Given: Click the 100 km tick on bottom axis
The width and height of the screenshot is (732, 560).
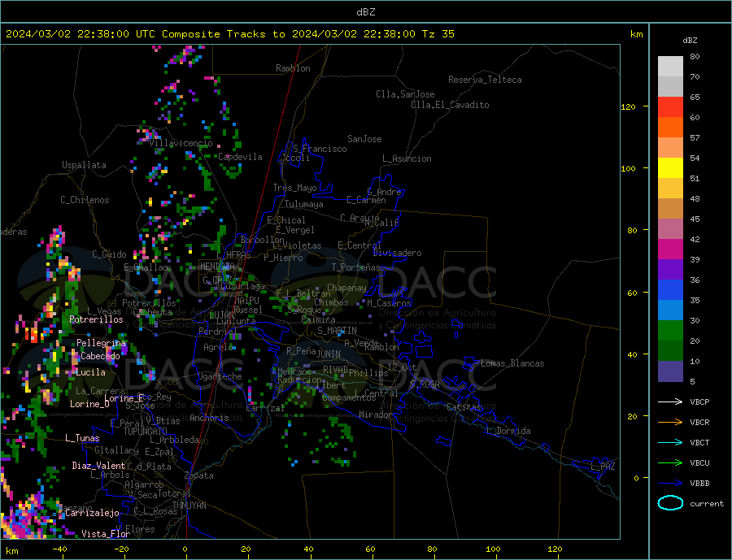Looking at the screenshot, I should (493, 549).
